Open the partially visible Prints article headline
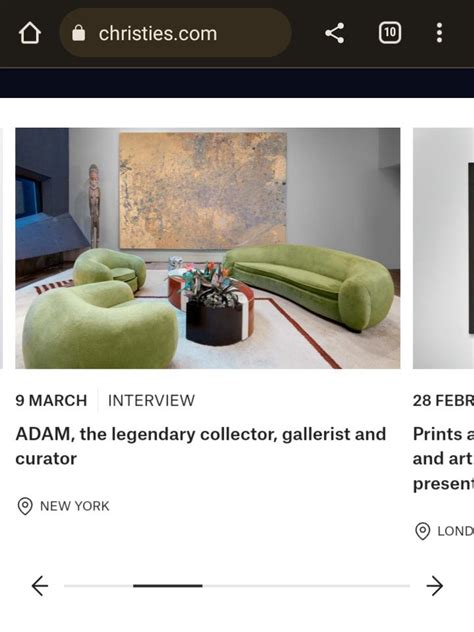 pyautogui.click(x=443, y=459)
